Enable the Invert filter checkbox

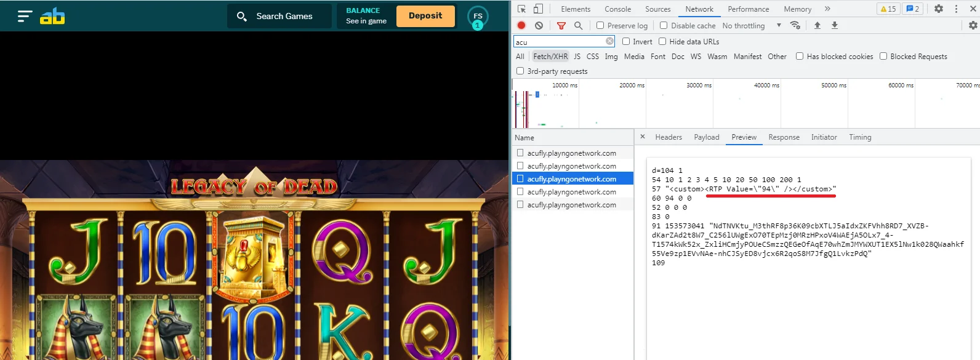coord(626,41)
